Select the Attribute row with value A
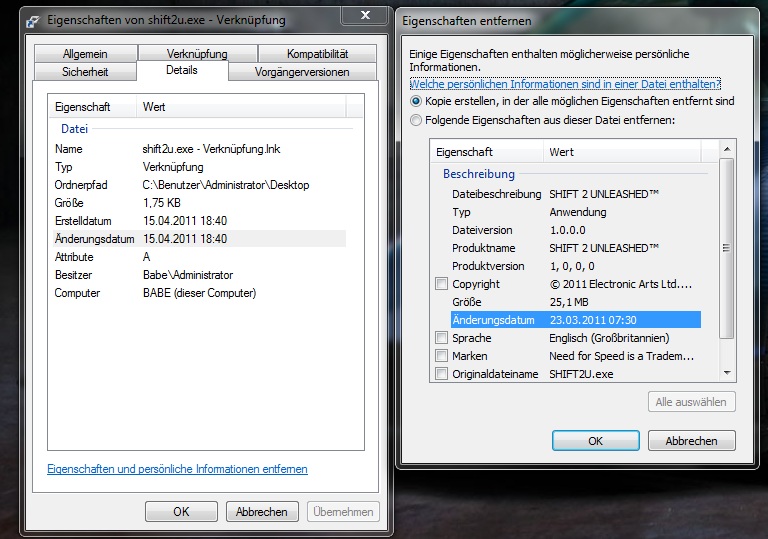 pyautogui.click(x=199, y=257)
